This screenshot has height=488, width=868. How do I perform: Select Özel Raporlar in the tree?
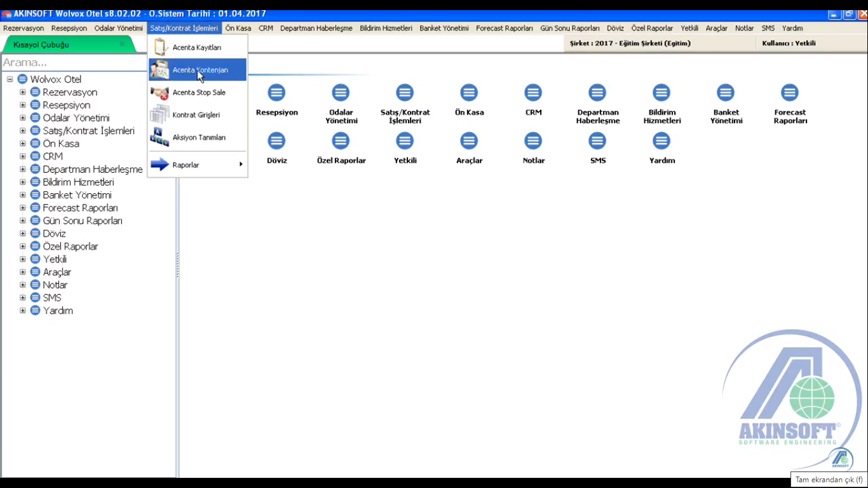click(x=70, y=247)
